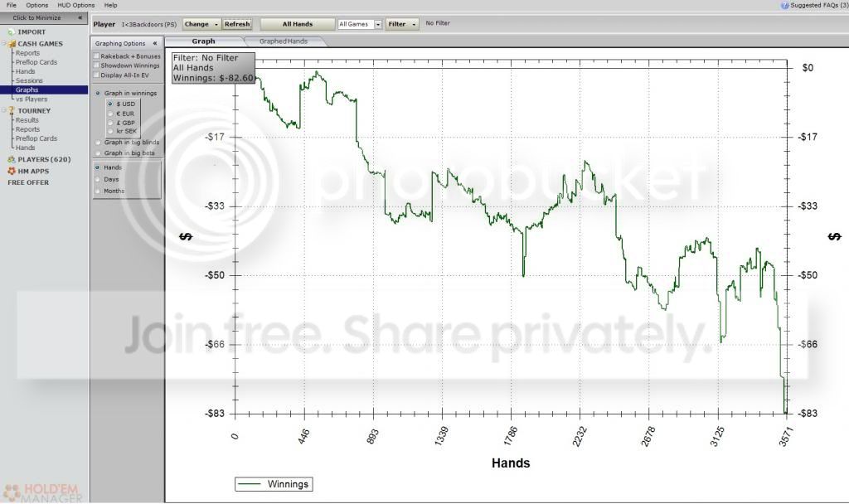Open the Filter dropdown button
The width and height of the screenshot is (849, 504).
[402, 24]
